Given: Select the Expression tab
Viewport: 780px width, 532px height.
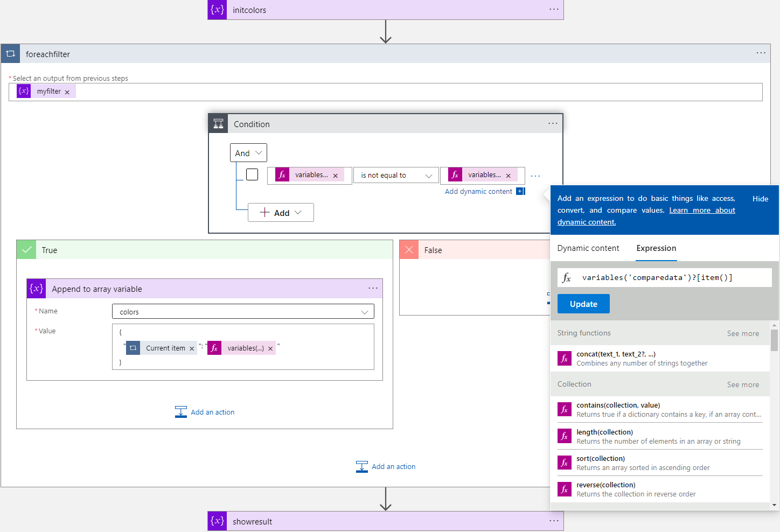Looking at the screenshot, I should (656, 248).
